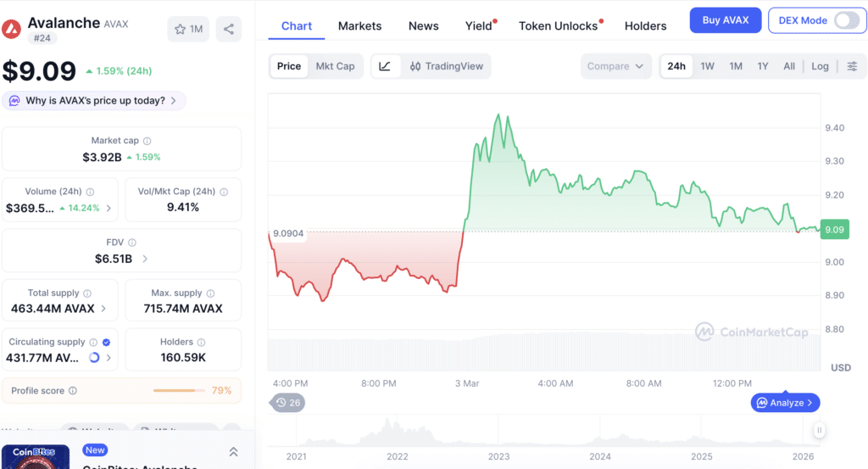The width and height of the screenshot is (868, 469).
Task: Click the green 9.09 price label
Action: [x=834, y=229]
